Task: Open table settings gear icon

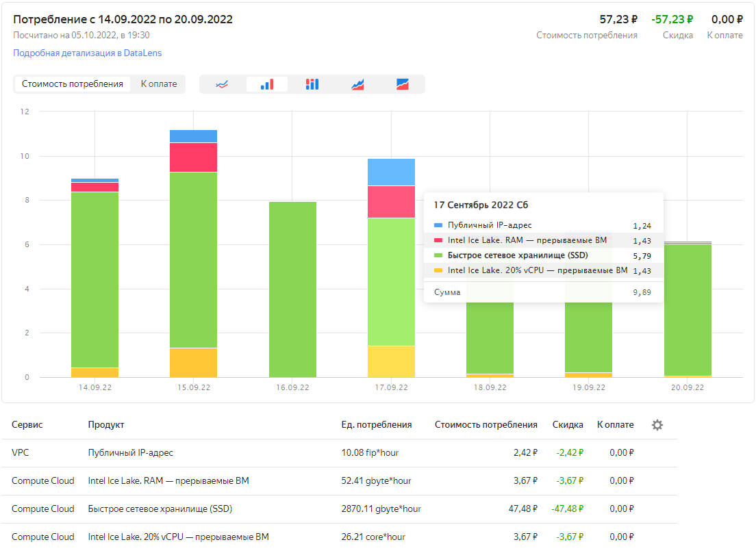Action: pyautogui.click(x=657, y=425)
